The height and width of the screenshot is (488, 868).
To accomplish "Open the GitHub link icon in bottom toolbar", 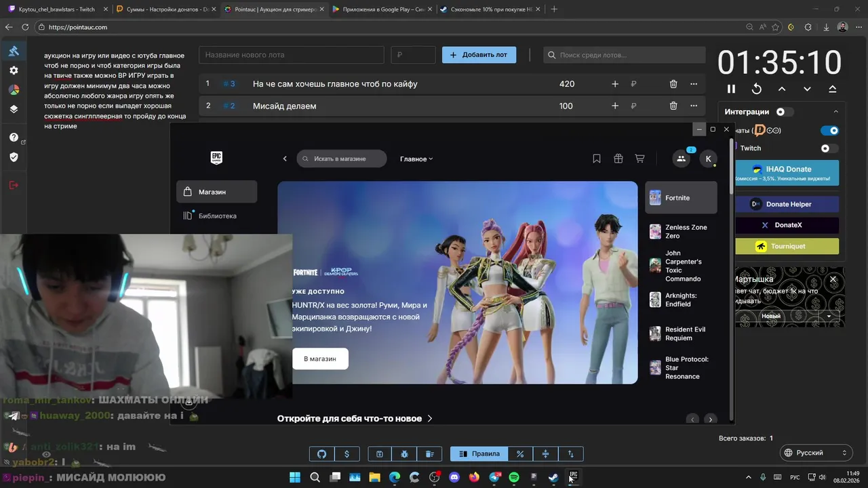I will (322, 454).
